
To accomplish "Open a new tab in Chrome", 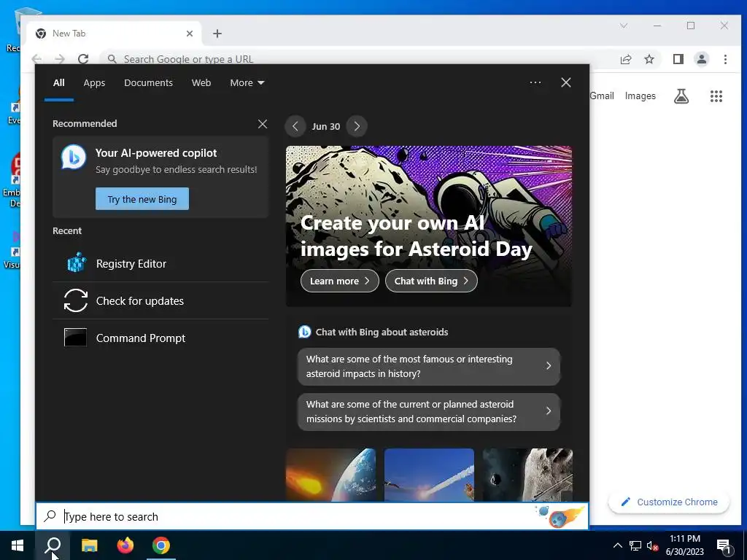I will 217,34.
